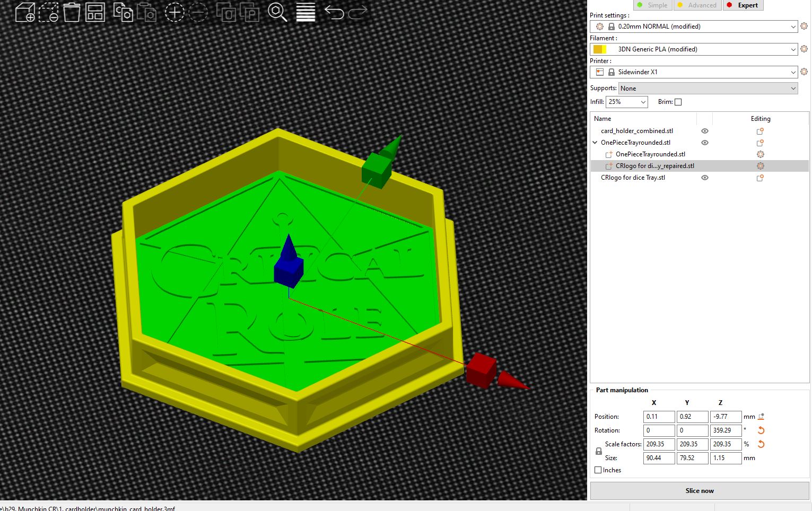Image resolution: width=812 pixels, height=511 pixels.
Task: Click the Split to objects icon
Action: pyautogui.click(x=226, y=12)
